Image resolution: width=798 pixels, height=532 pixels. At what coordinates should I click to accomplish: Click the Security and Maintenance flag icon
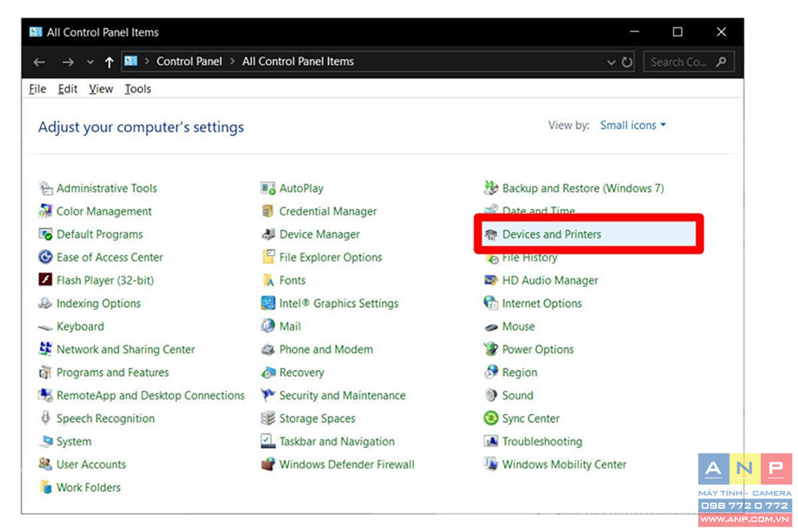click(268, 395)
